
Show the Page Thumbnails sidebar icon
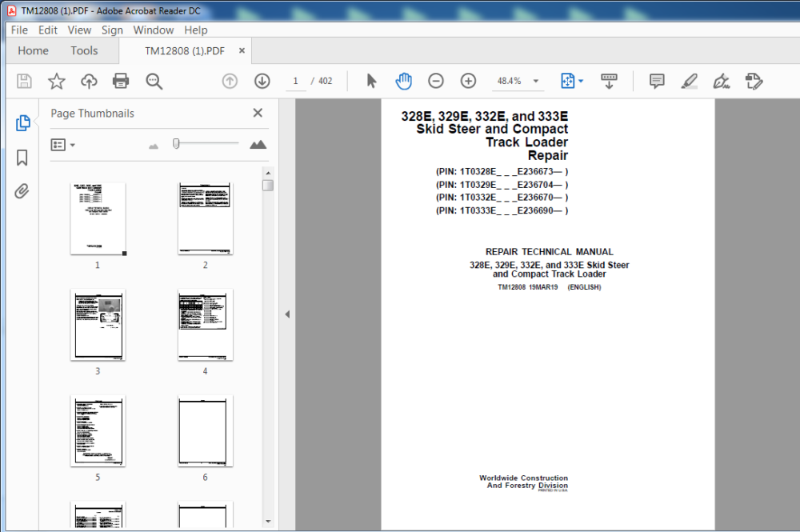click(22, 123)
